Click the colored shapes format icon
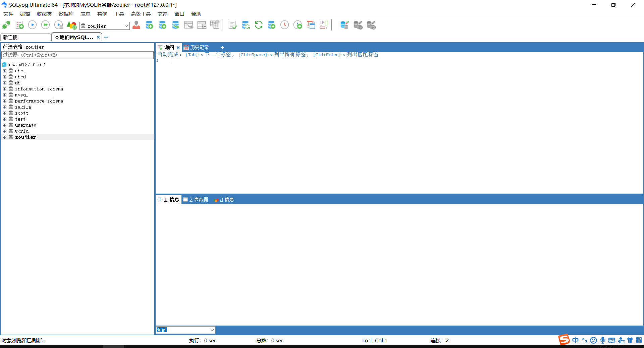644x348 pixels. click(x=72, y=25)
